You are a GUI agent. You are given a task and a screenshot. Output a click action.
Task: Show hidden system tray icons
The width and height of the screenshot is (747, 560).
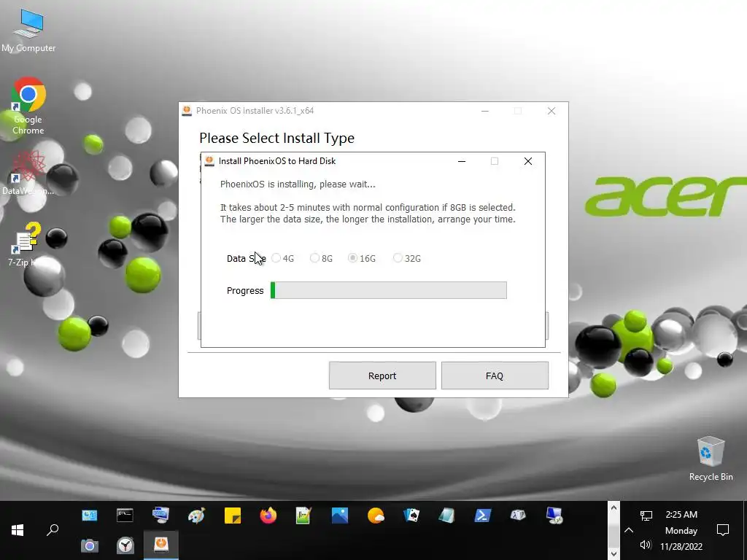pos(628,530)
